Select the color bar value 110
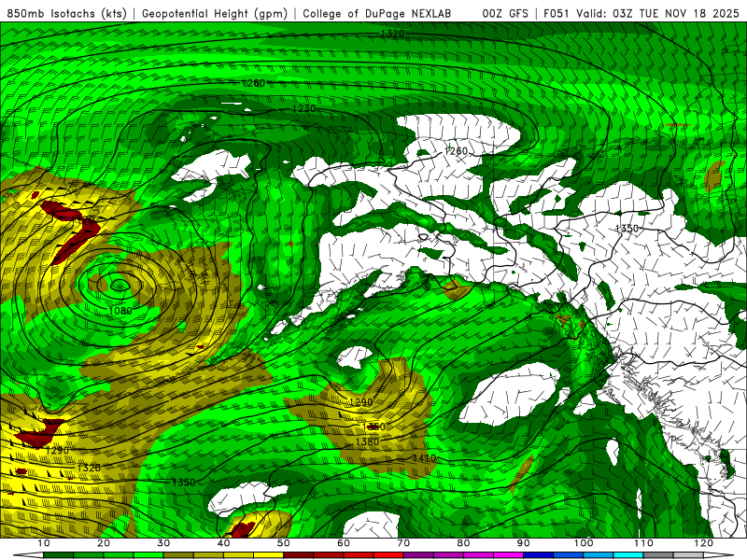 pos(643,543)
